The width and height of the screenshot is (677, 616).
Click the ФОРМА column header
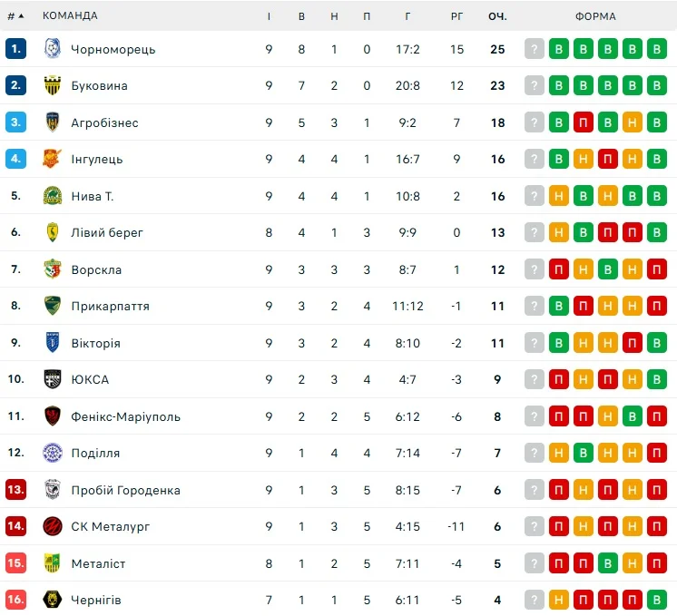[x=595, y=16]
